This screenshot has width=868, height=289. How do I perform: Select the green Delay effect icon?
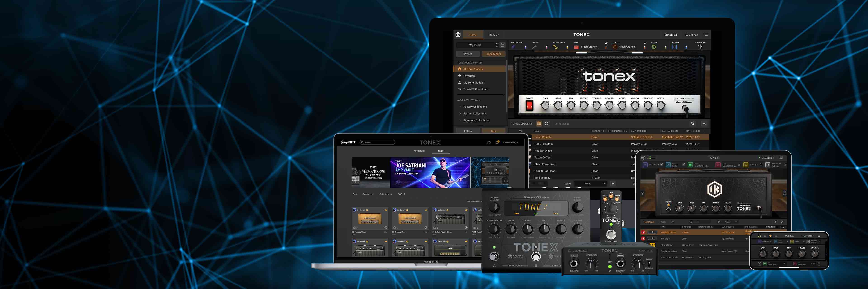click(653, 47)
